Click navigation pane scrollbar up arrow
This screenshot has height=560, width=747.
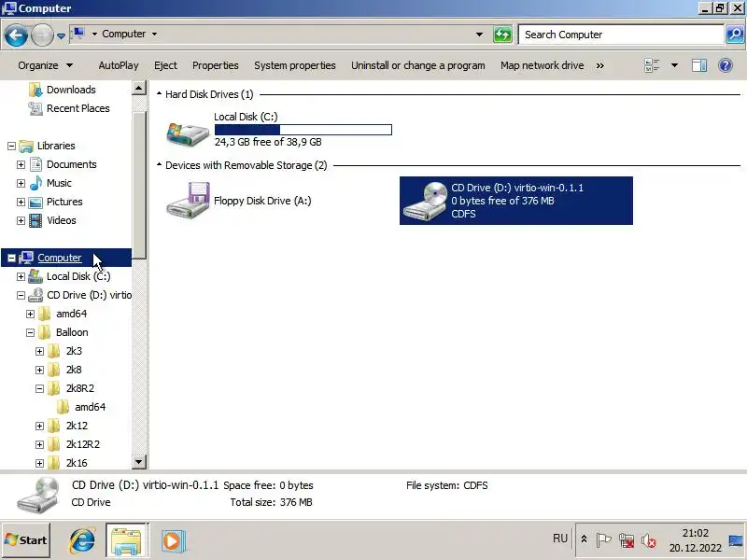point(138,88)
